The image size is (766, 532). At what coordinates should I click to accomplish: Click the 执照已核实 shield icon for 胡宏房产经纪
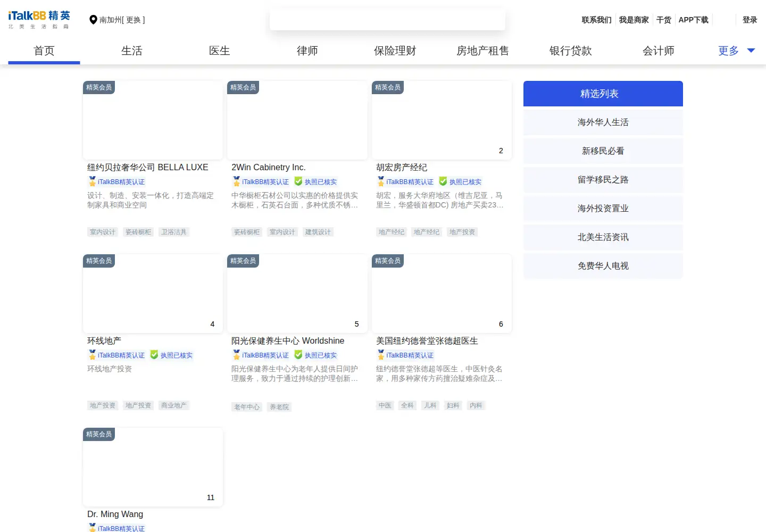(x=443, y=181)
